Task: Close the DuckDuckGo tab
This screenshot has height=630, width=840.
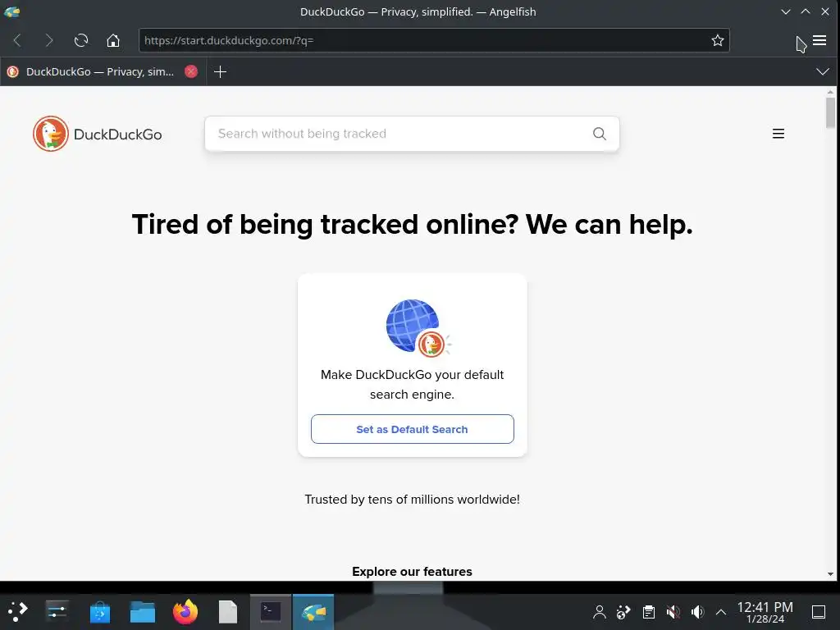Action: point(191,71)
